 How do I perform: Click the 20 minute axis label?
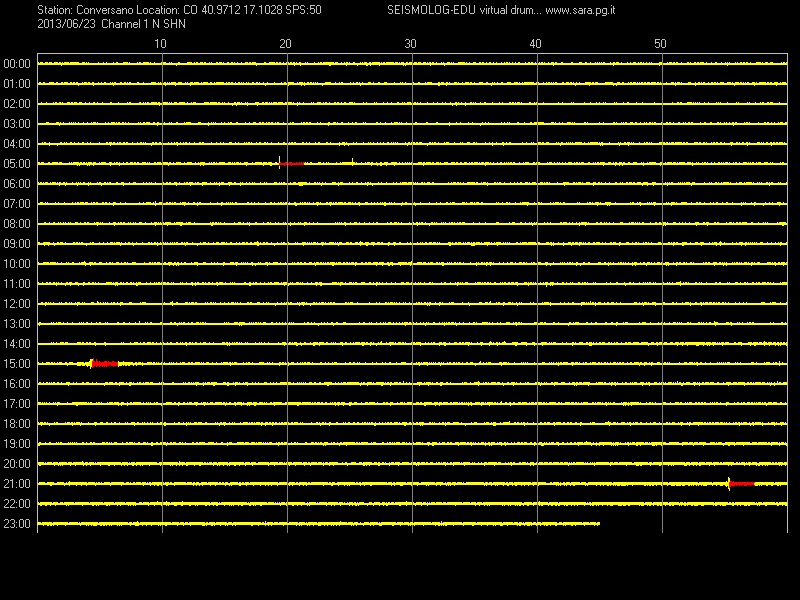coord(285,44)
